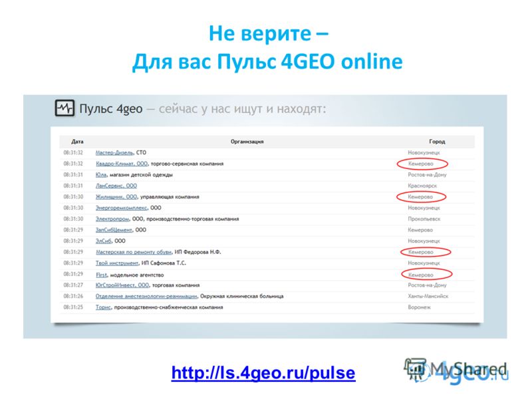Click Ростов-на-Дону in the ЮгСтройИнвест row
Screen dimensions: 532x399
click(427, 285)
